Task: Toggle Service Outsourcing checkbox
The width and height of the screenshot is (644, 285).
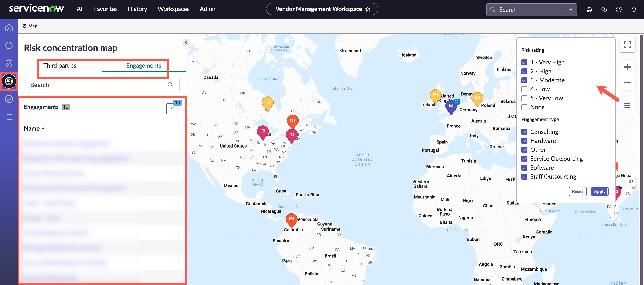Action: tap(524, 159)
